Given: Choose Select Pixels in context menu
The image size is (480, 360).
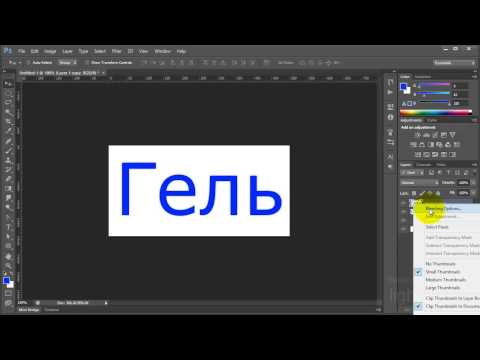Looking at the screenshot, I should [437, 227].
